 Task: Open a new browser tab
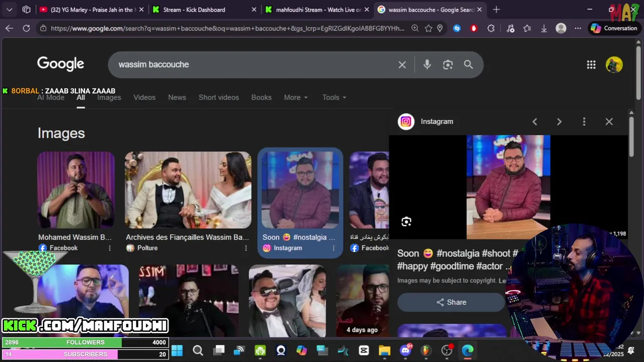(497, 10)
